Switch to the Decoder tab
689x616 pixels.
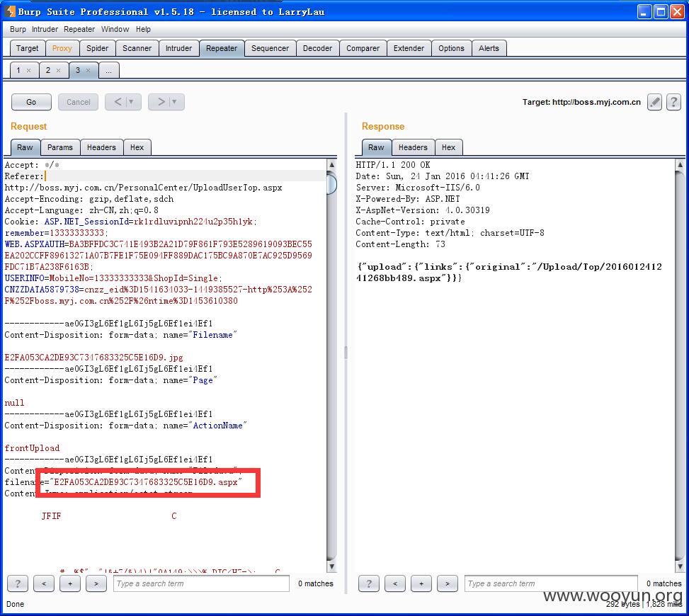[318, 48]
